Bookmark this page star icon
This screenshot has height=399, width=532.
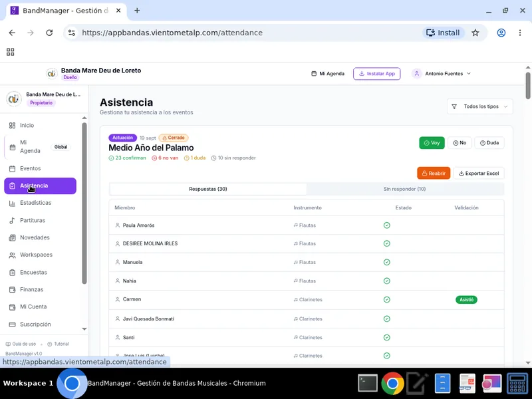[x=475, y=33]
